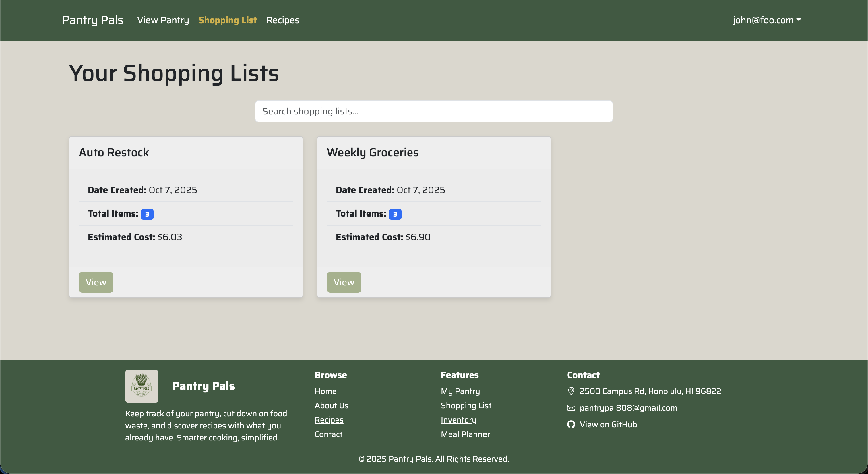Click the envelope icon next to the email
The width and height of the screenshot is (868, 474).
tap(571, 408)
